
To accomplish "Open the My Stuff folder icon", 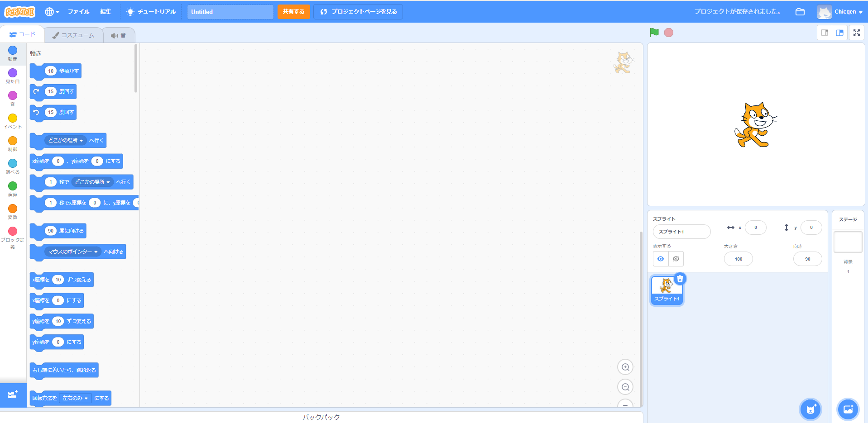I will pos(800,12).
